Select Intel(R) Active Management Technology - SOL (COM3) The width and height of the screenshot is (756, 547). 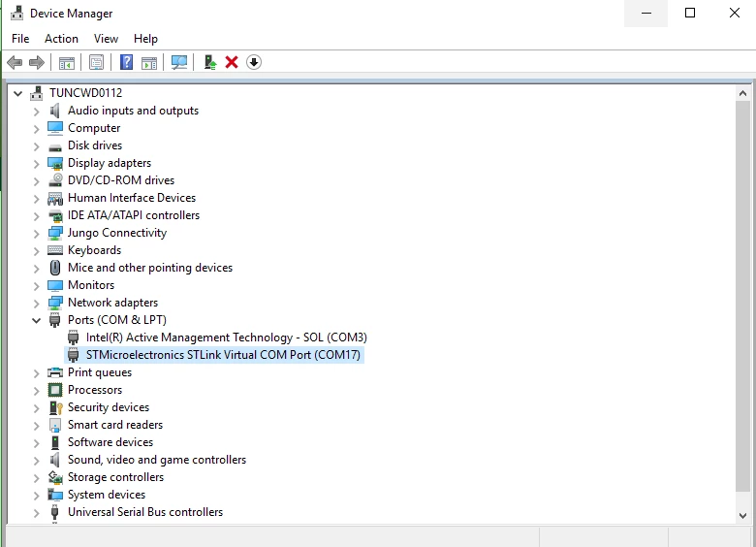227,338
